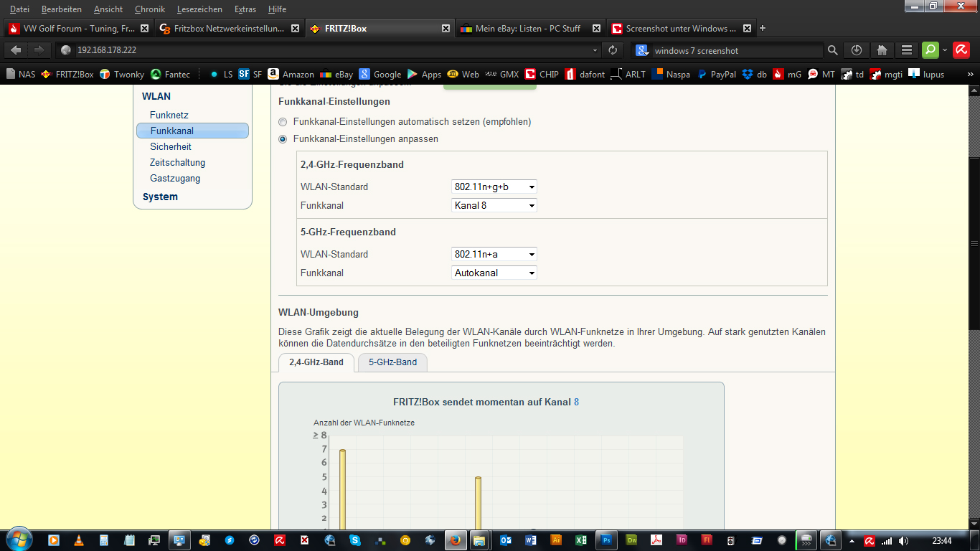The image size is (980, 551).
Task: Open Excel from the taskbar
Action: [x=581, y=540]
